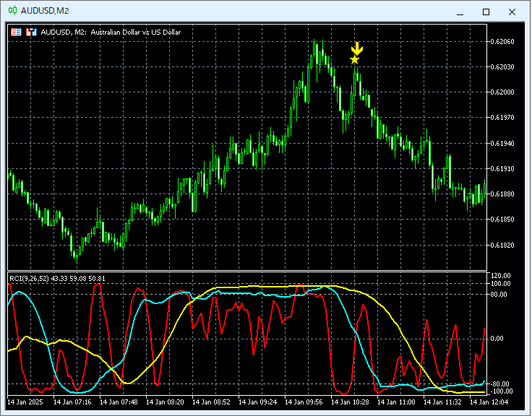Click the -80.00 level on indicator scale
The height and width of the screenshot is (416, 532).
[500, 383]
